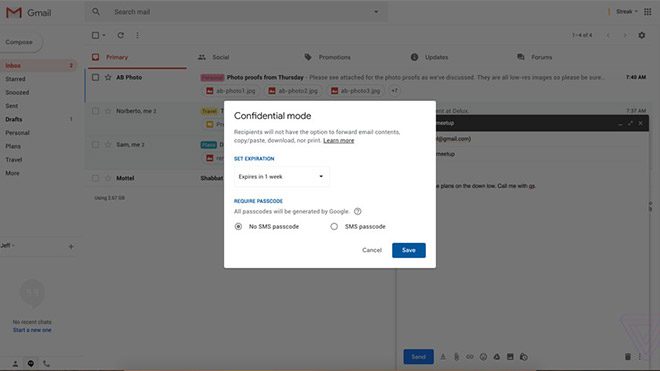
Task: Toggle confidential mode lock-clock icon
Action: [524, 357]
